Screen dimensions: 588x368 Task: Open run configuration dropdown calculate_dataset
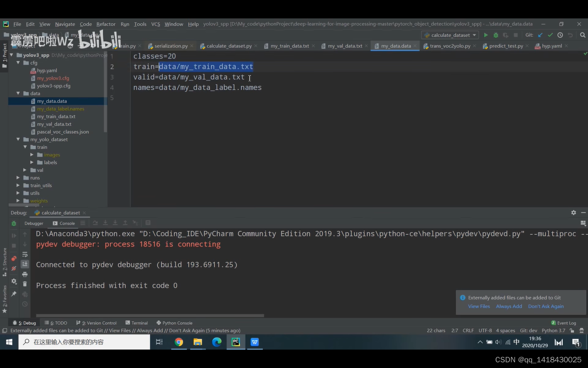tap(450, 35)
